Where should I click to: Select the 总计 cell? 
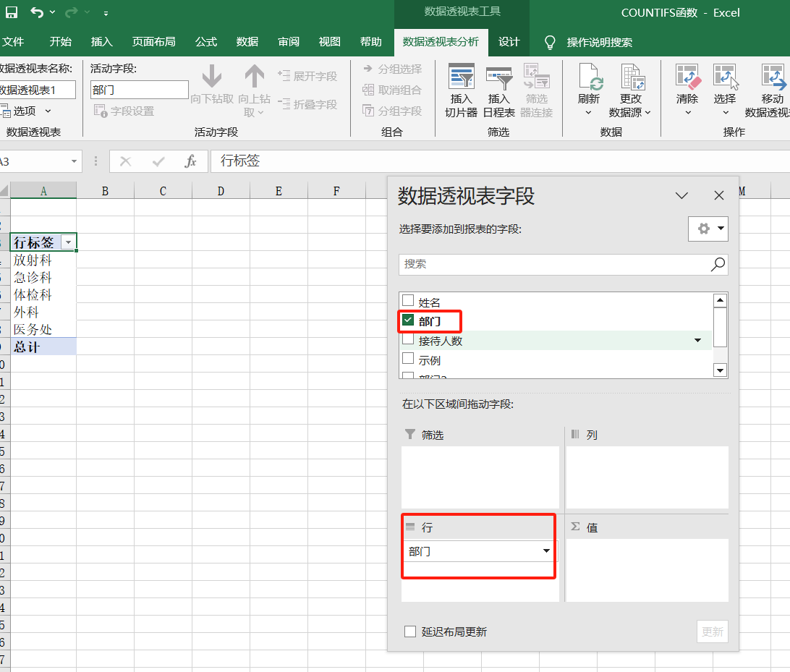[x=43, y=346]
